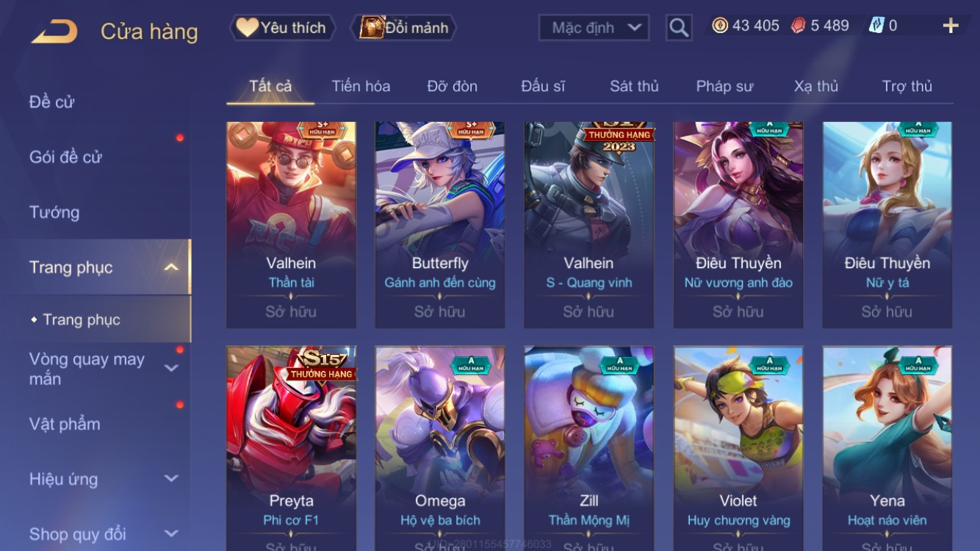Tap the plus icon to add currency
980x551 pixels.
(x=951, y=26)
